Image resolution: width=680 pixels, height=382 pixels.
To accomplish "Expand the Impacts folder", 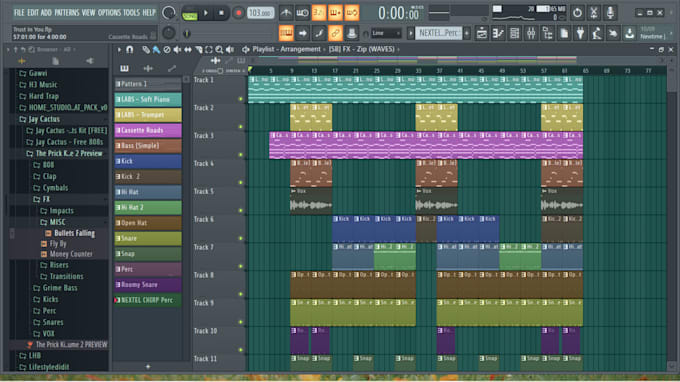I will click(57, 211).
